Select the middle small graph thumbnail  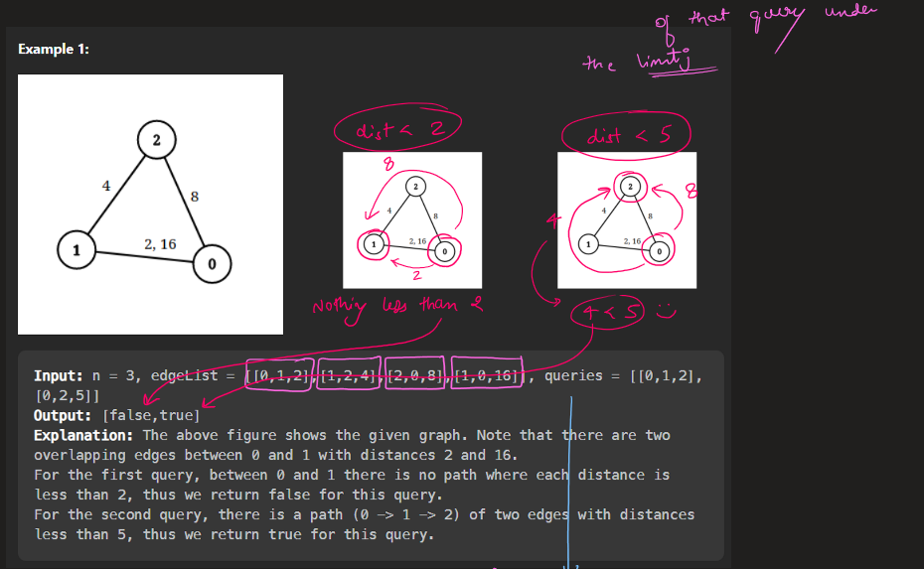click(412, 219)
